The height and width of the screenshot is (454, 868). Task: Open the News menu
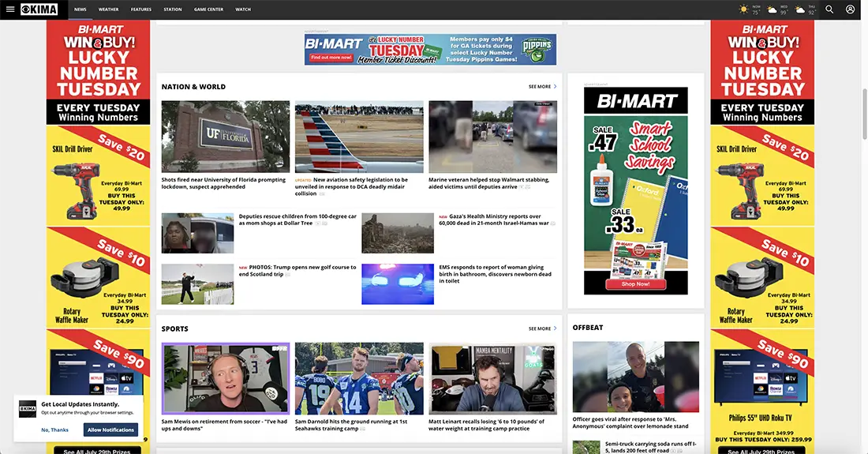click(80, 9)
